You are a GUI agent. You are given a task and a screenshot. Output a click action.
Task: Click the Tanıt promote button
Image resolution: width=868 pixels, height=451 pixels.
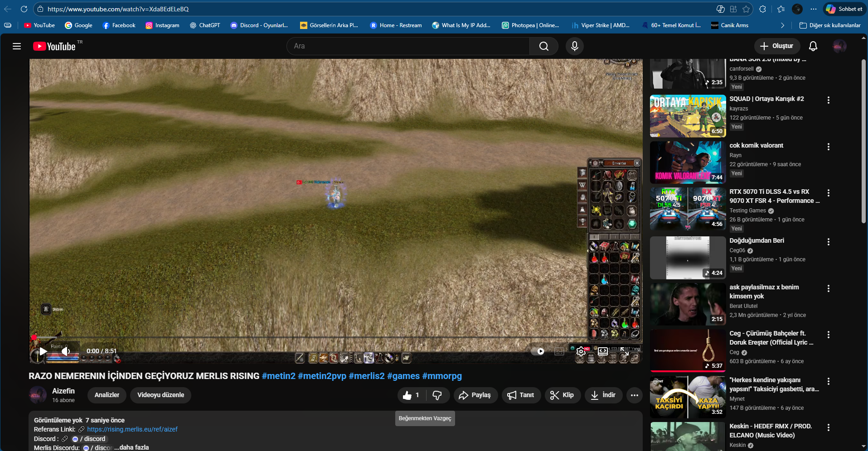pos(521,395)
